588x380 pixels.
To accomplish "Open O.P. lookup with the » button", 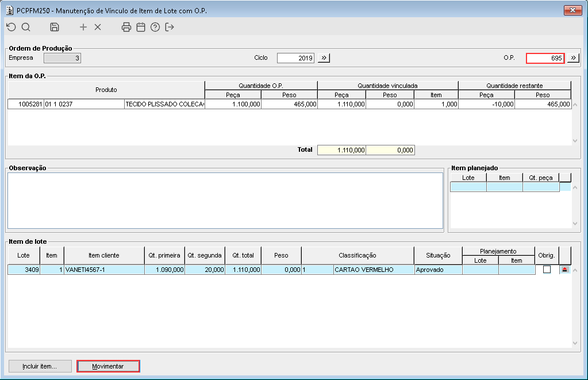I will tap(573, 57).
